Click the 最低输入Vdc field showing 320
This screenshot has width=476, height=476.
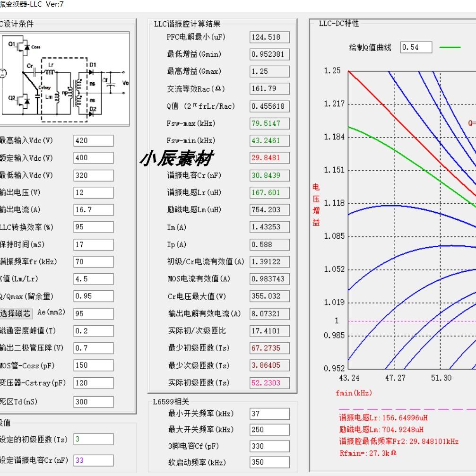click(94, 175)
